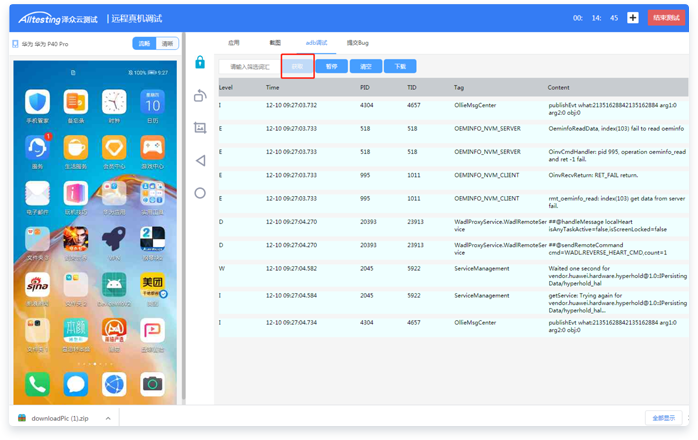698x440 pixels.
Task: Click the 'OinvRecvReturn: RET_FAIL return.' log content
Action: [593, 175]
